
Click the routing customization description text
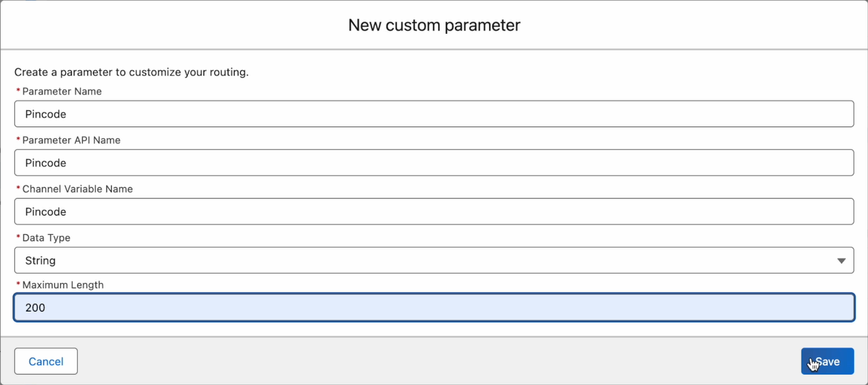tap(132, 71)
